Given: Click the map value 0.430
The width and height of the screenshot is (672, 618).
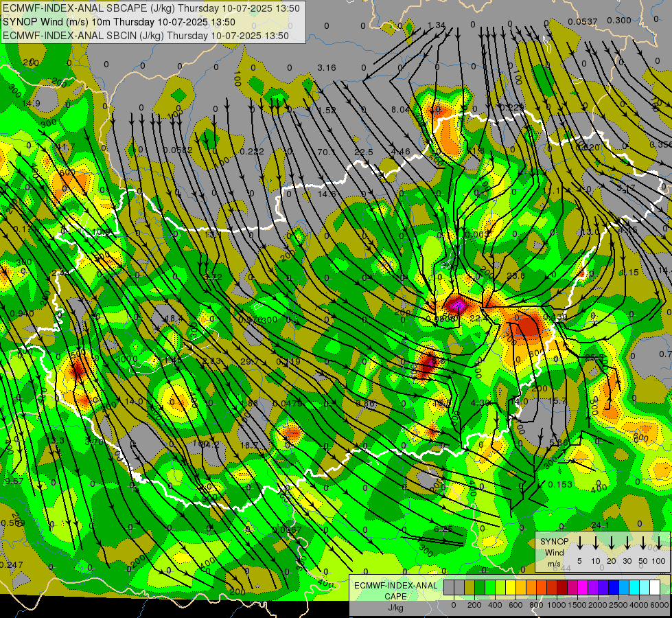Looking at the screenshot, I should pos(555,317).
